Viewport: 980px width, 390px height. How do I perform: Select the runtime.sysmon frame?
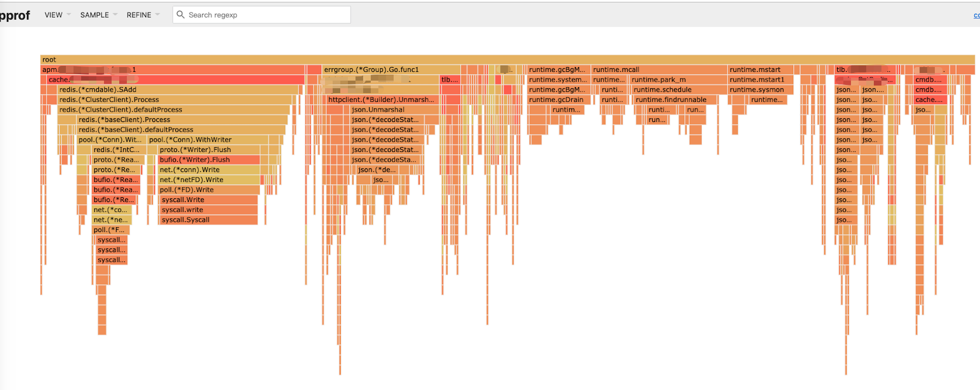point(759,90)
